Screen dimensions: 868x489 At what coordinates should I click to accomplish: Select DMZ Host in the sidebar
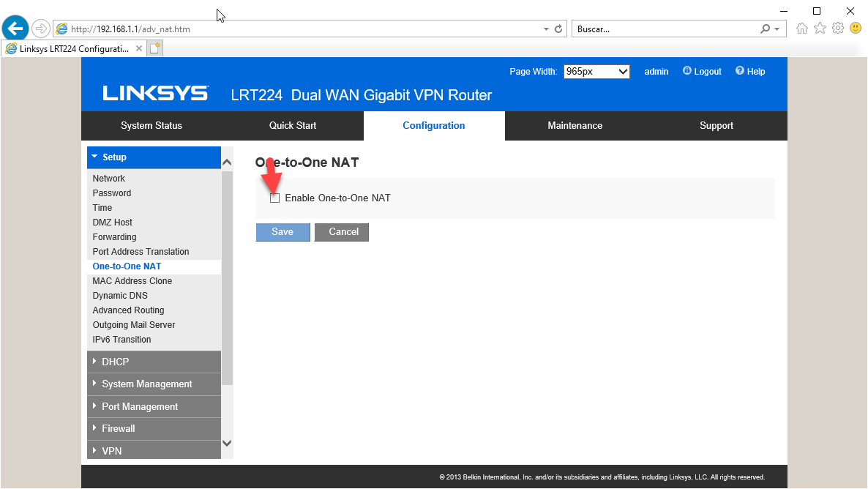pyautogui.click(x=113, y=223)
